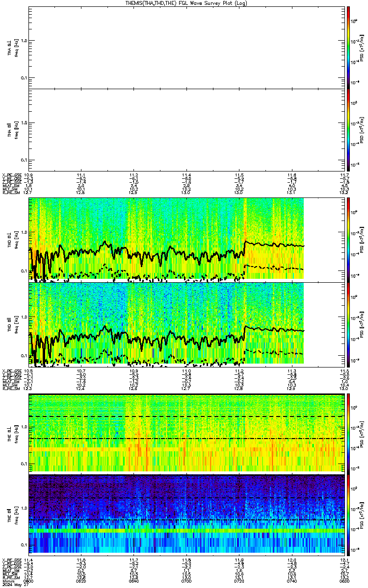Click the THA Bll spectrogram panel
This screenshot has height=588, width=368.
click(x=185, y=130)
